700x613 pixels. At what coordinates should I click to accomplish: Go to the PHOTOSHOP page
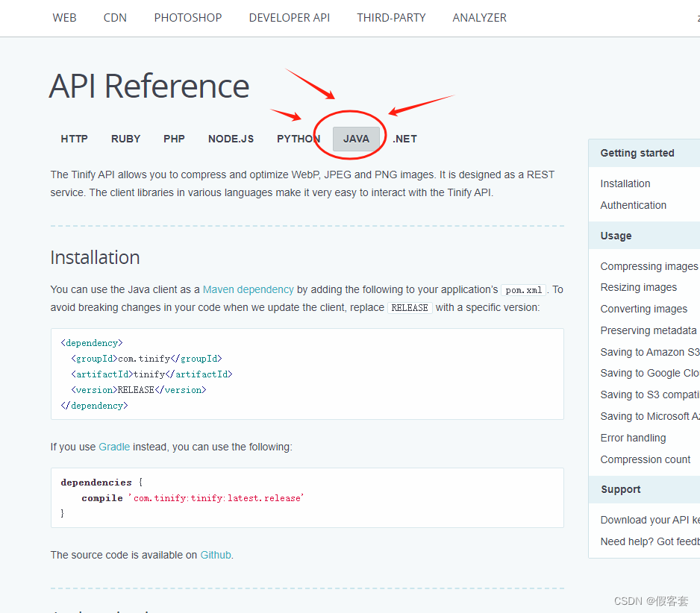click(188, 18)
